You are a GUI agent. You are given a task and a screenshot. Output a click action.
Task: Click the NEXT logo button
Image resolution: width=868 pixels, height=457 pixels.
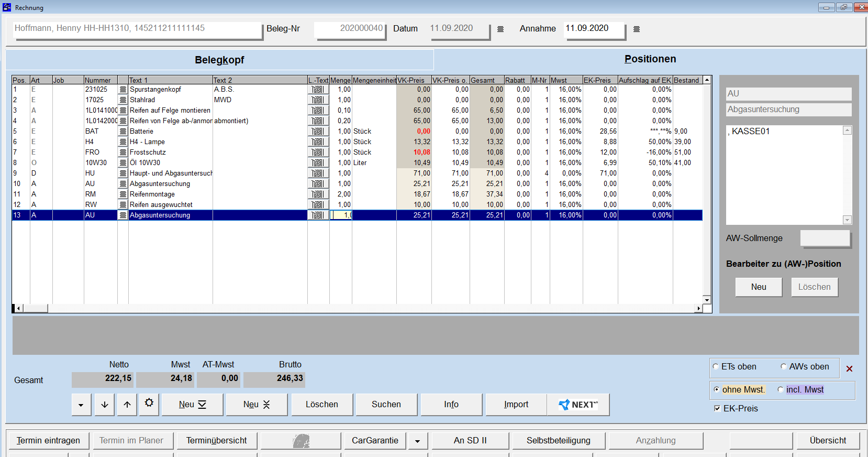tap(578, 405)
